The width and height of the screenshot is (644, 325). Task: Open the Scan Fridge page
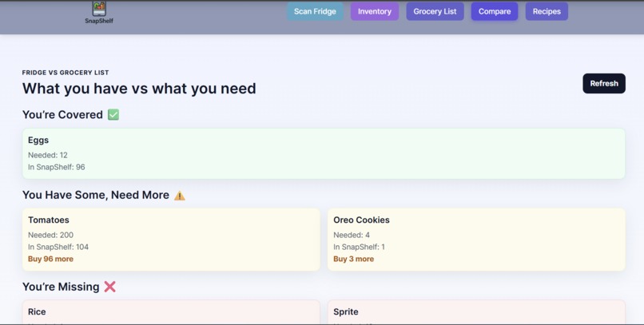tap(315, 11)
